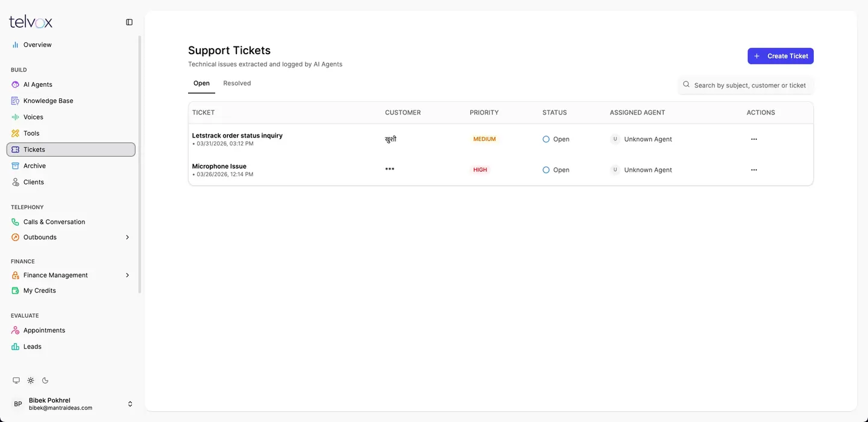Click bibek@mantraideas.com email text
Image resolution: width=868 pixels, height=422 pixels.
coord(60,408)
